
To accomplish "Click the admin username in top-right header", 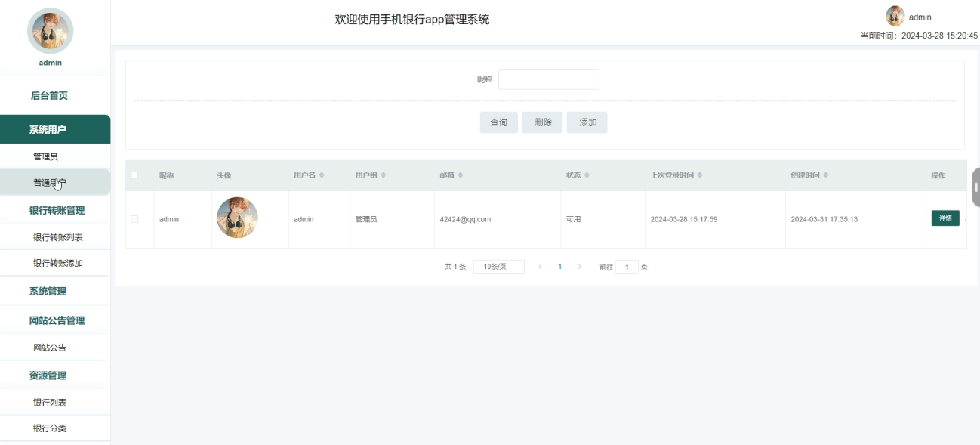I will tap(920, 17).
